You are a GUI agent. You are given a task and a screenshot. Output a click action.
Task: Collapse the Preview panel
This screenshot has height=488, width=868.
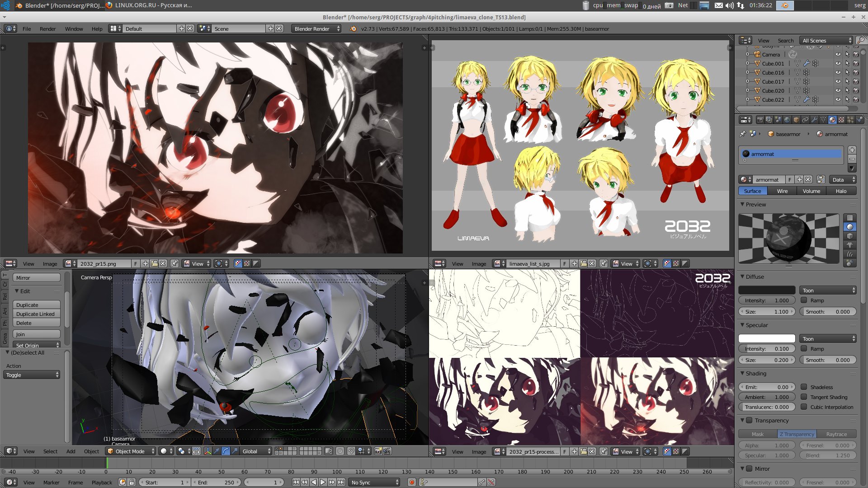742,204
